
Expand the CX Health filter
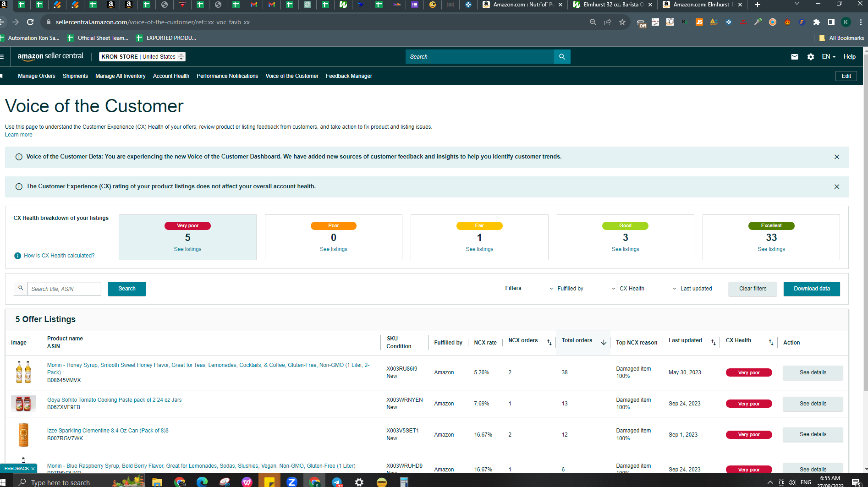click(x=628, y=289)
